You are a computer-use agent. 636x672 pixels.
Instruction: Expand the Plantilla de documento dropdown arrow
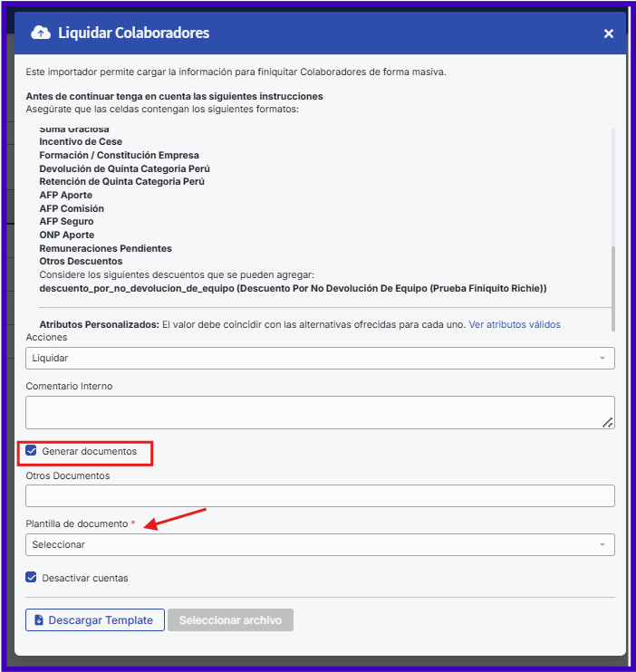(602, 545)
